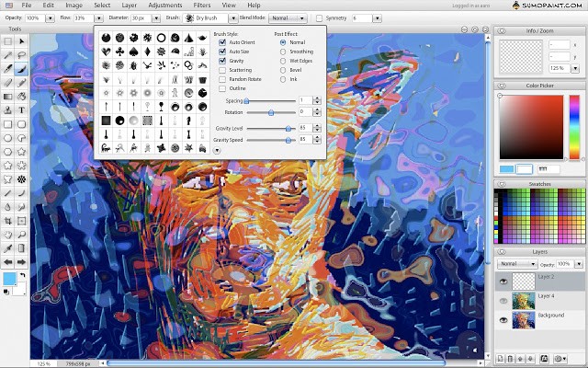The image size is (588, 368).
Task: Enable the Scattering checkbox
Action: 222,69
